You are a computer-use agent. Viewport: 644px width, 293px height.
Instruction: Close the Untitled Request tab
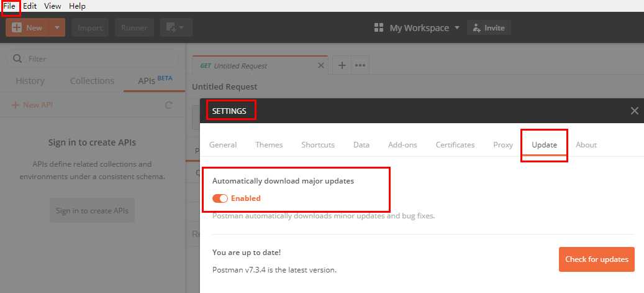(321, 65)
